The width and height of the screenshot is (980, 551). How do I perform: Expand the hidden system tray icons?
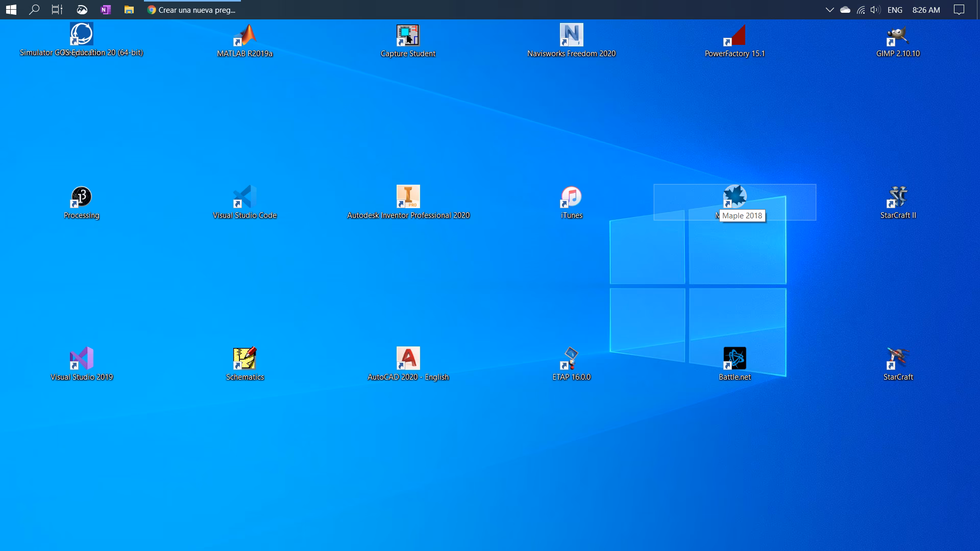point(830,10)
